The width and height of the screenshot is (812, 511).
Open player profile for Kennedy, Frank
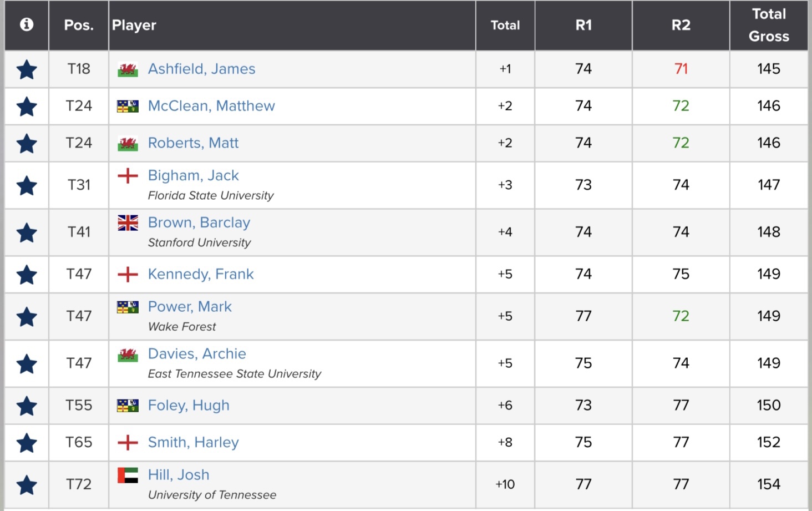coord(200,274)
